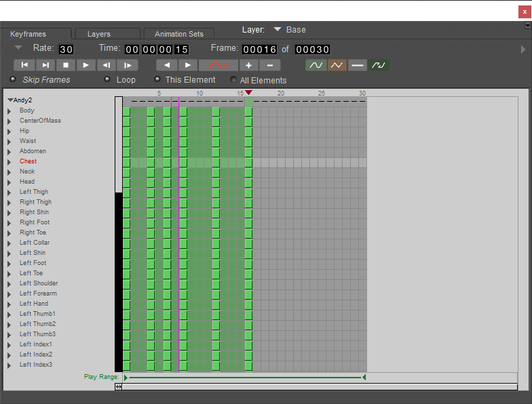Jump to first frame button
The height and width of the screenshot is (404, 532).
(24, 65)
